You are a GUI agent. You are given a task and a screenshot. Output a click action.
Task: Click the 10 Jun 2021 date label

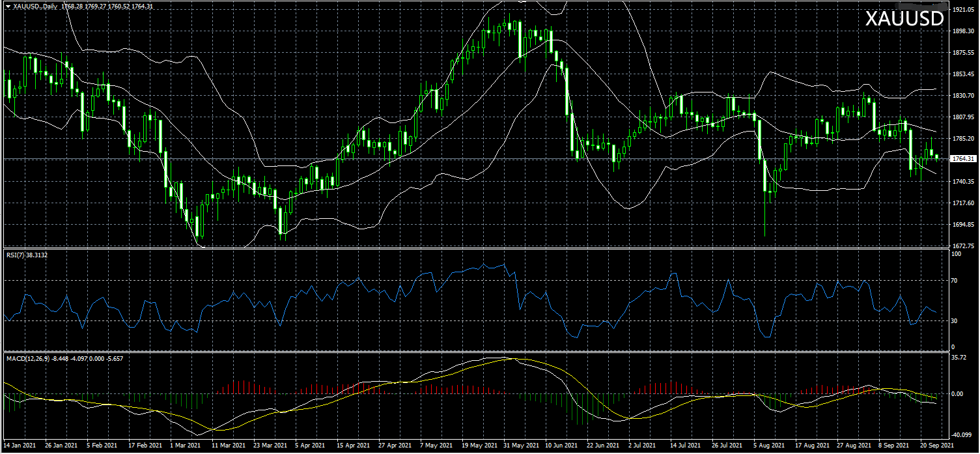point(562,446)
